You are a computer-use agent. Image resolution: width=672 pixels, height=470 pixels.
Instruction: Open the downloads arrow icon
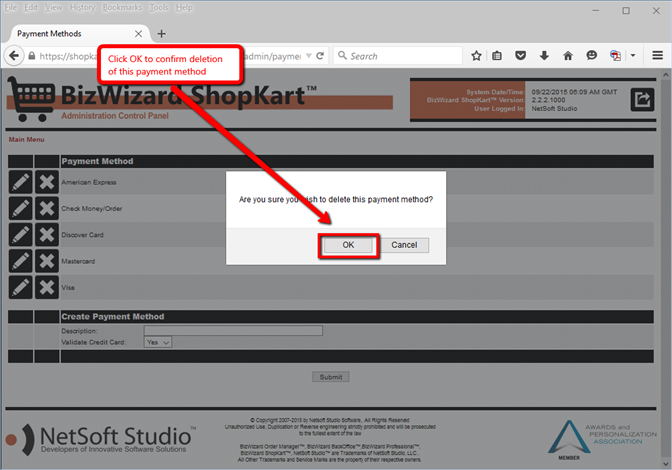point(544,56)
